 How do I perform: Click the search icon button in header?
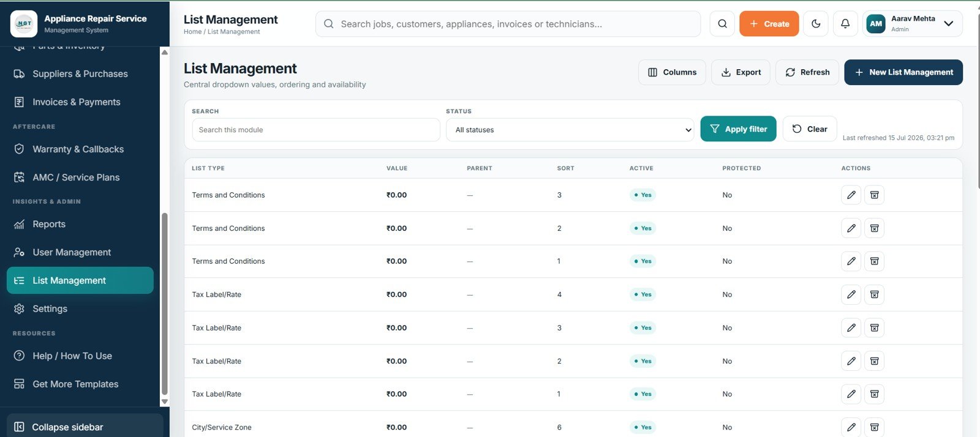[722, 24]
